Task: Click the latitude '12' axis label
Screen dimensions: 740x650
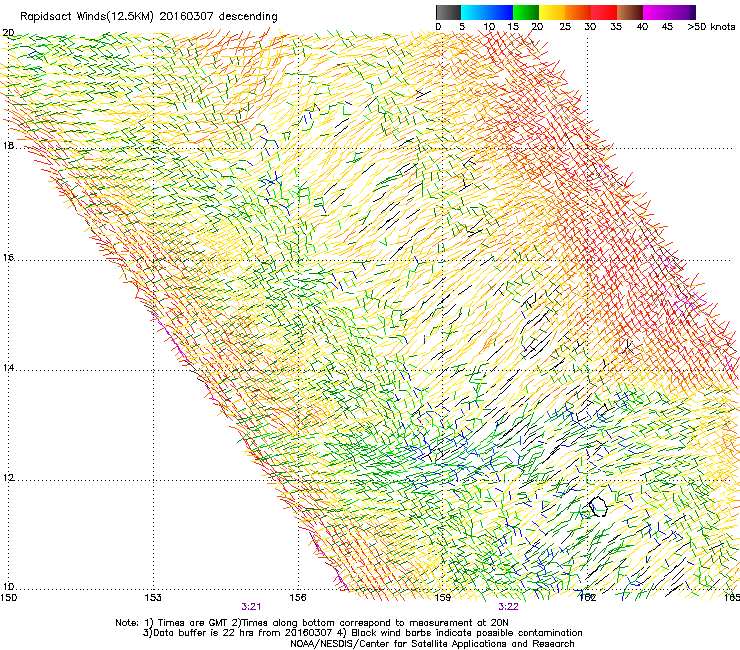Action: [x=8, y=478]
